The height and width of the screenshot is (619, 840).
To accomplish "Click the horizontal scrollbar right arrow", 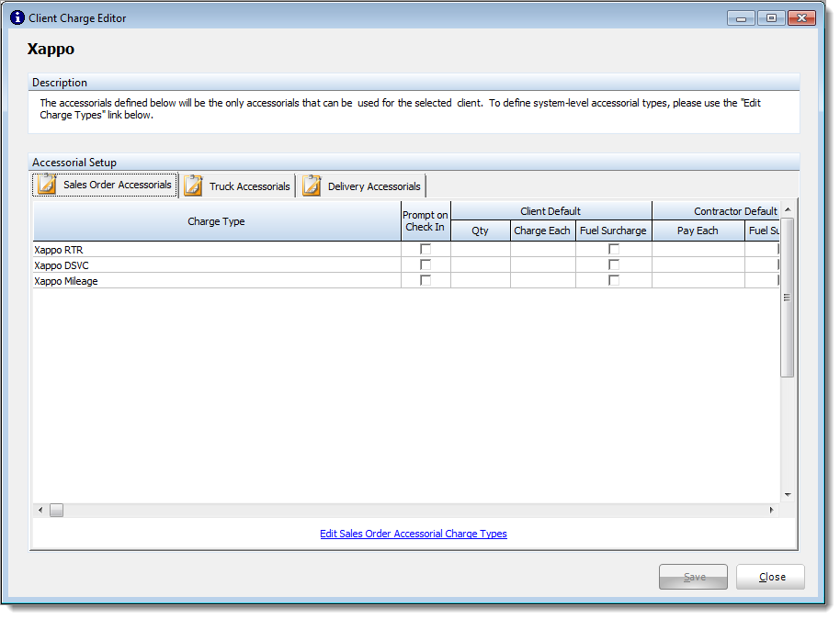I will click(x=771, y=511).
